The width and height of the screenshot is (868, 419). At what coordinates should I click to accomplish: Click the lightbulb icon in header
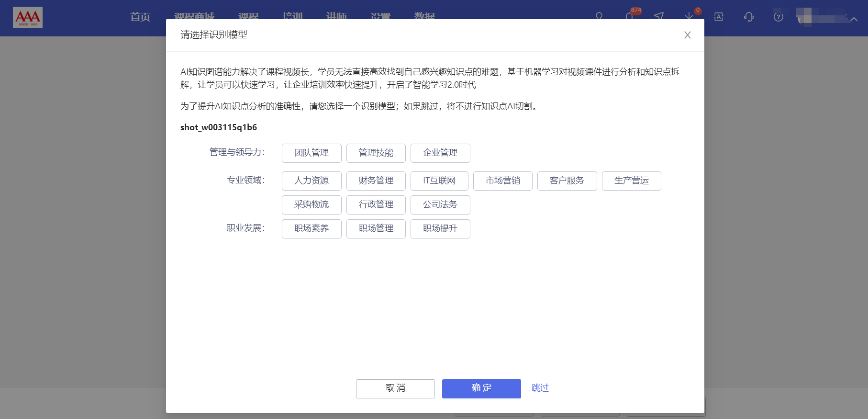tap(599, 17)
